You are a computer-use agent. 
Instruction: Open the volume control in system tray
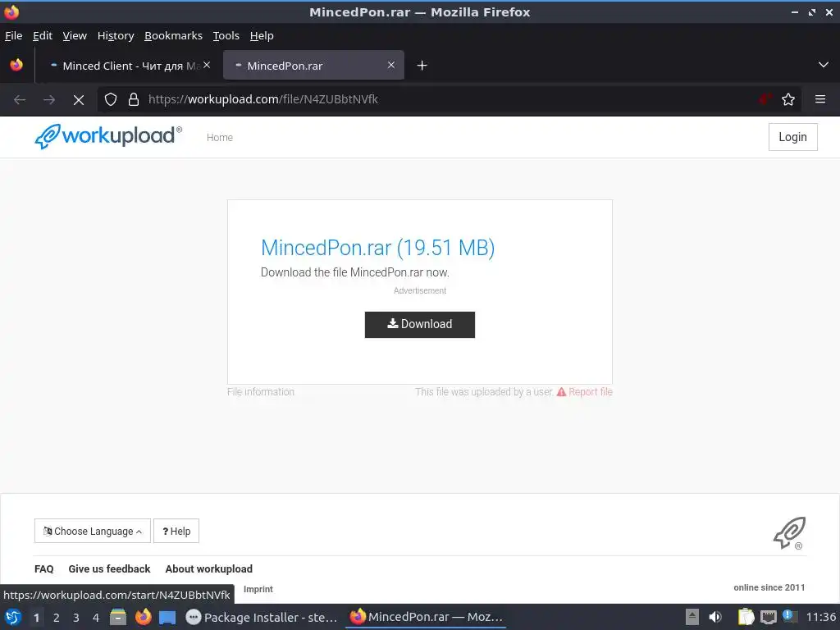click(x=715, y=617)
